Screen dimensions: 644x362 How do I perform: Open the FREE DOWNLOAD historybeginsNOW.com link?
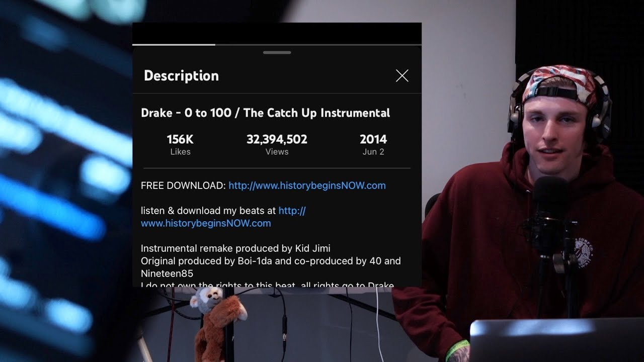307,186
